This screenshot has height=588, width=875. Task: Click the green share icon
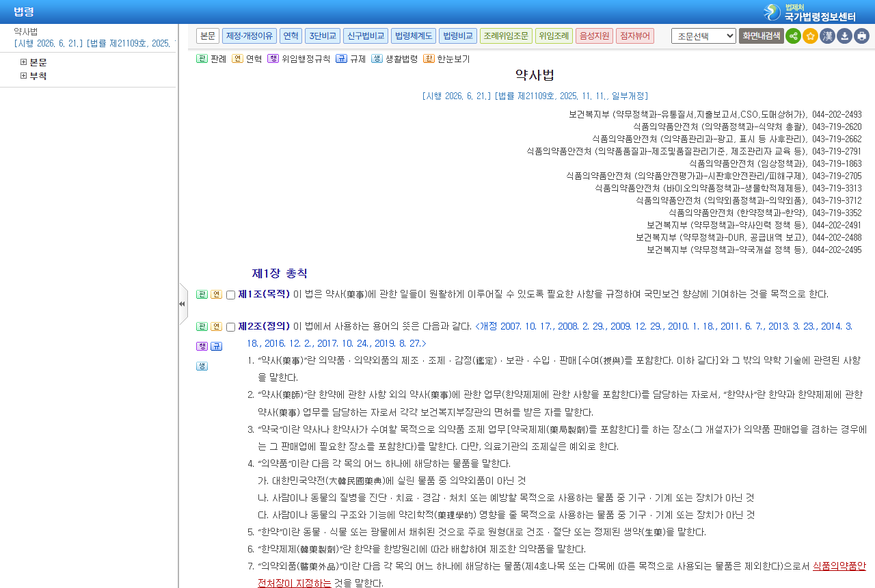[793, 36]
